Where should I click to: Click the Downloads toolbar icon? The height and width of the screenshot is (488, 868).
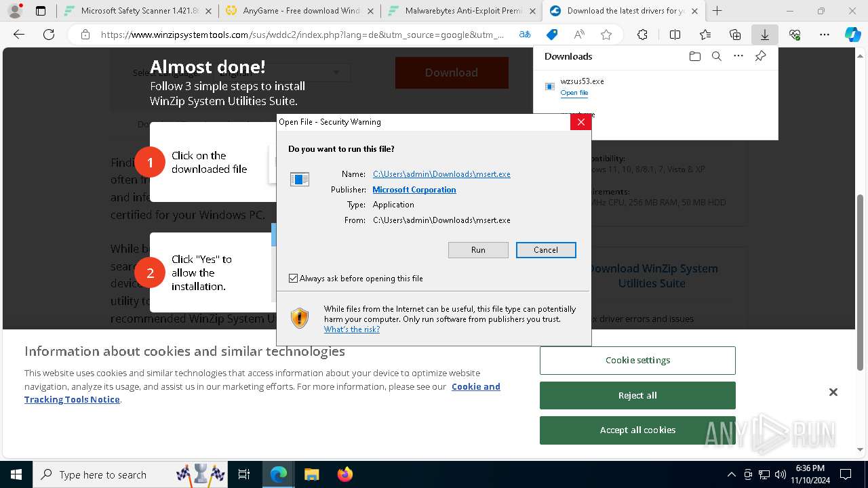pos(764,35)
